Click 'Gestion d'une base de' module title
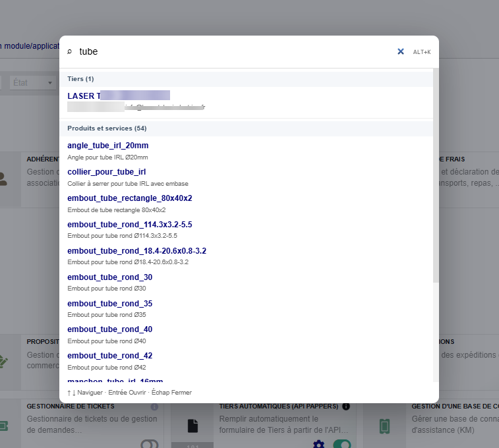 tap(455, 406)
